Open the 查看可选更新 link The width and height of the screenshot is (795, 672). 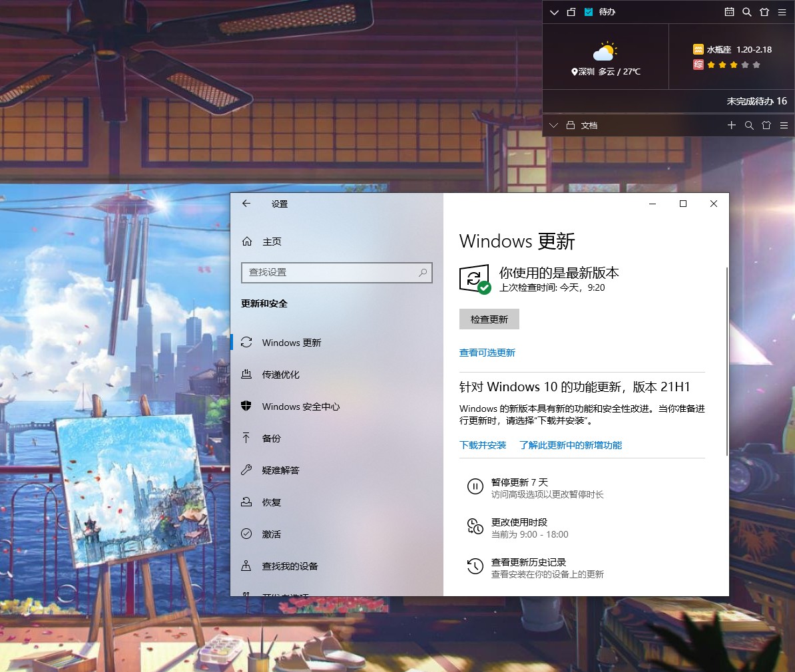click(487, 353)
